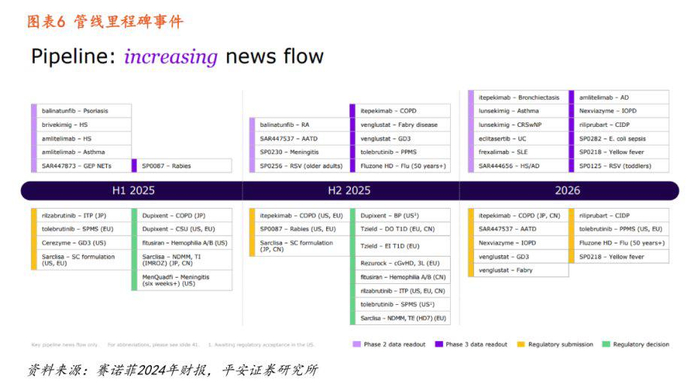
Task: Select the 2026 timeline segment
Action: tap(569, 191)
